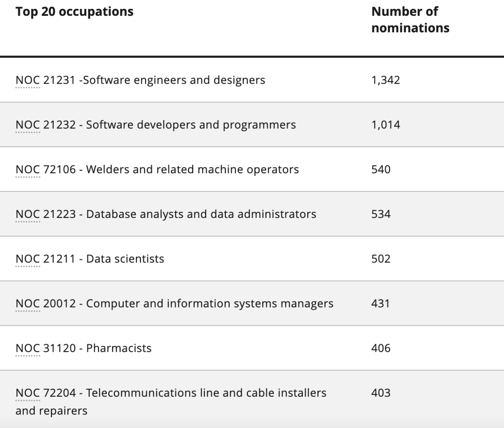Click the nominations value 406

tap(381, 348)
